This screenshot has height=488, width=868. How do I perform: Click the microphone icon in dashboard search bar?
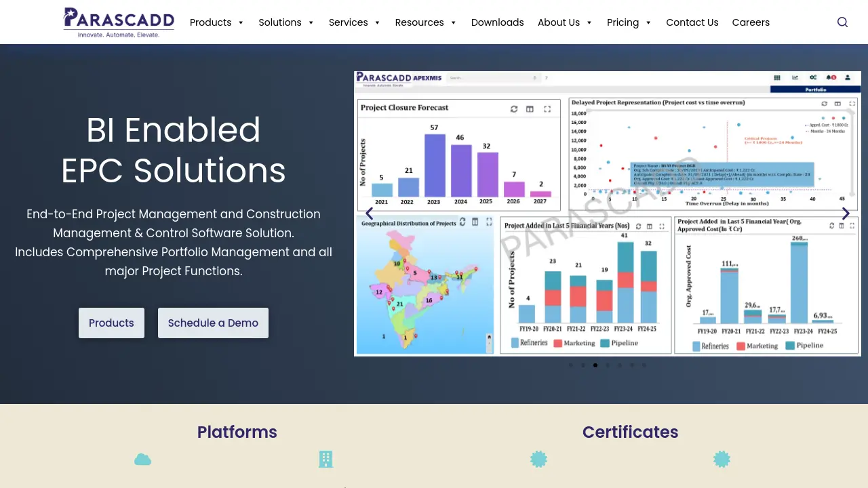pyautogui.click(x=534, y=78)
